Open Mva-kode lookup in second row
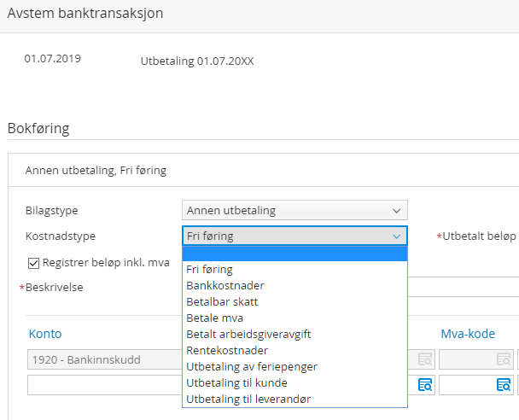The image size is (519, 420). [x=504, y=385]
